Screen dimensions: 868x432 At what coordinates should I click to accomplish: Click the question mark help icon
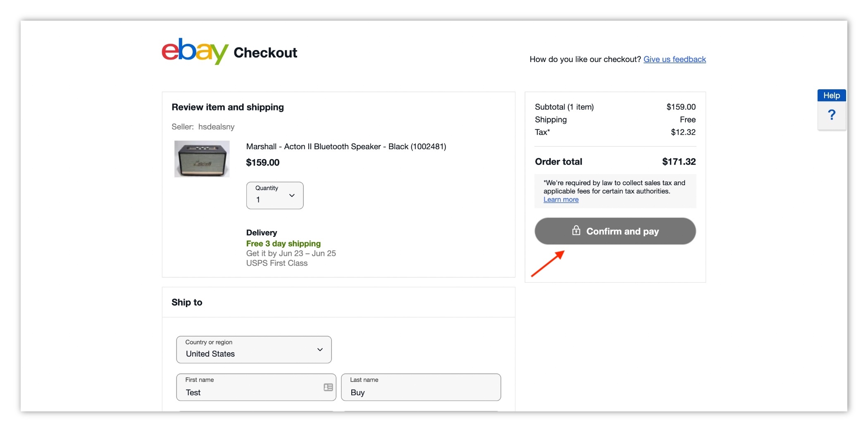click(x=832, y=115)
